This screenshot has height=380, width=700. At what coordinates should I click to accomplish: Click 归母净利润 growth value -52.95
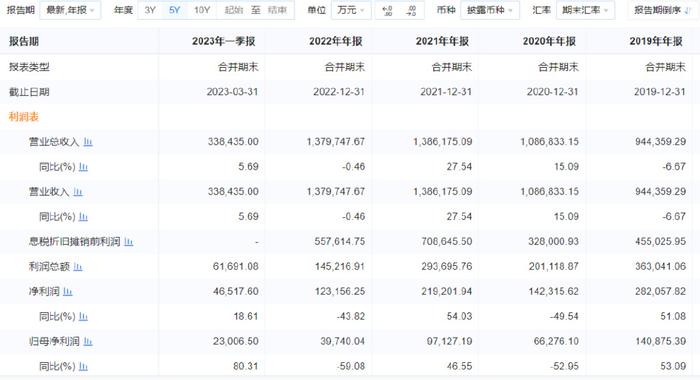(x=564, y=367)
